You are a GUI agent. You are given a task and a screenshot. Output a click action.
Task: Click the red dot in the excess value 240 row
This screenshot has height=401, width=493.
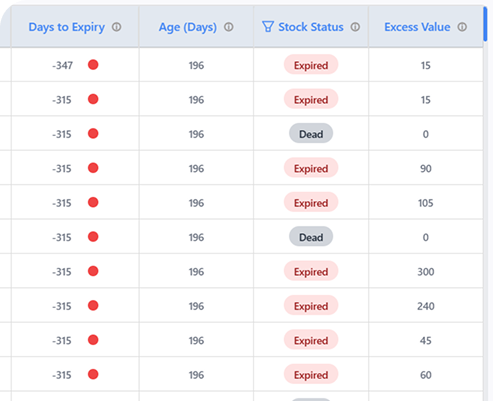tap(93, 305)
